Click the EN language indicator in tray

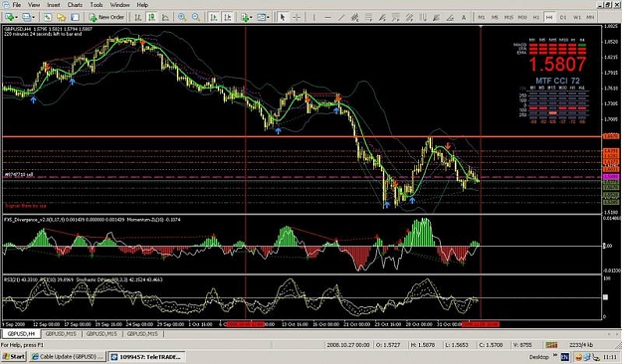coord(565,357)
